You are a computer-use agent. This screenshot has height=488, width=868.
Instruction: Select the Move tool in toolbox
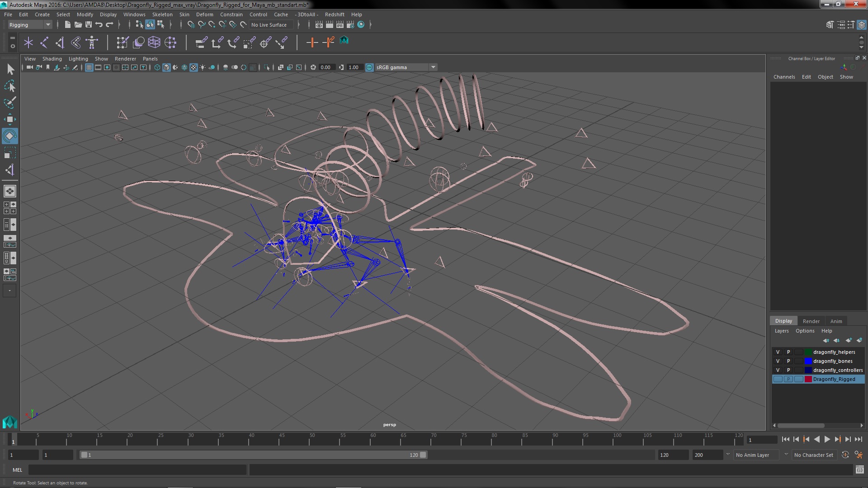click(10, 119)
